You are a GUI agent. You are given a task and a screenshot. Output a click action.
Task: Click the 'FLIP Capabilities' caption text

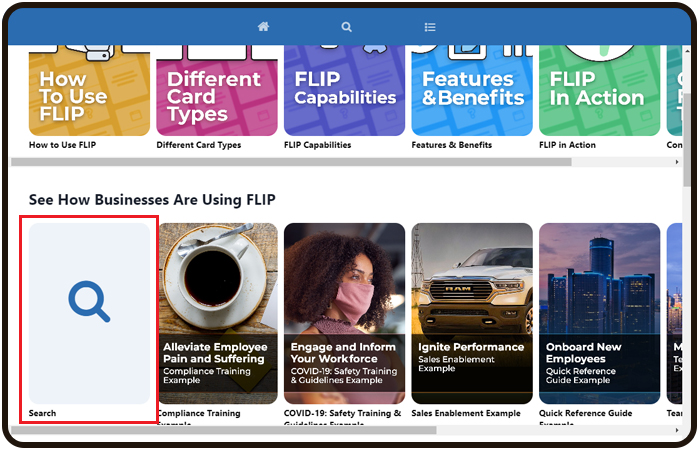pyautogui.click(x=317, y=145)
